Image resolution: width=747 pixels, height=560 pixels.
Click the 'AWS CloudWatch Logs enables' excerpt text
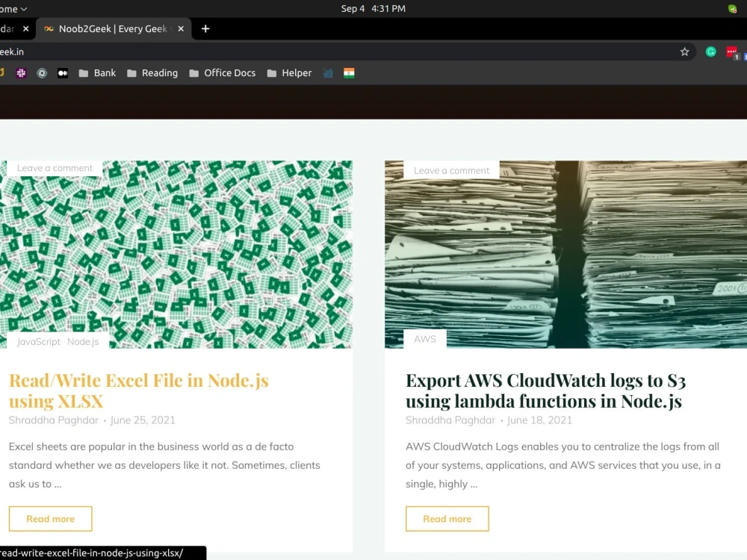(x=562, y=465)
